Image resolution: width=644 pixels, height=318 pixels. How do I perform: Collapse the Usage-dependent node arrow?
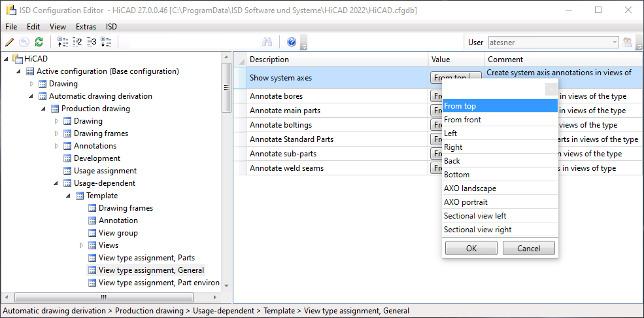pos(56,183)
